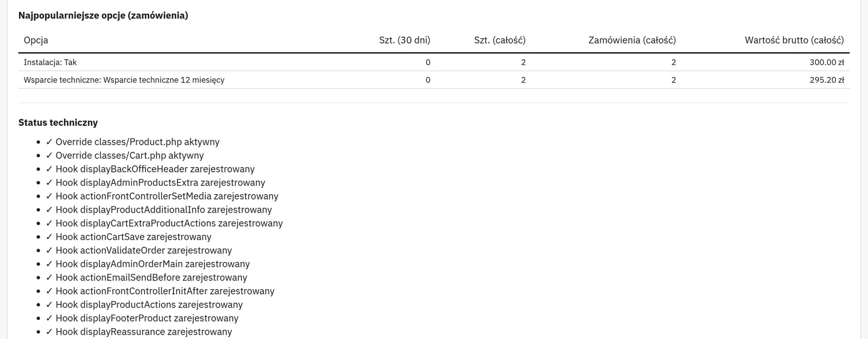The image size is (868, 339).
Task: Click the 295.20 zł value cell
Action: pos(827,80)
